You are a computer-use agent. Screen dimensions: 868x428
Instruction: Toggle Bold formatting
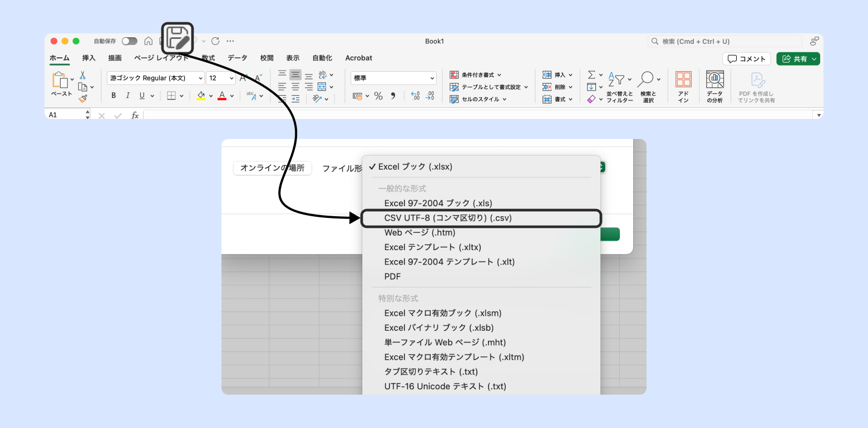(114, 96)
